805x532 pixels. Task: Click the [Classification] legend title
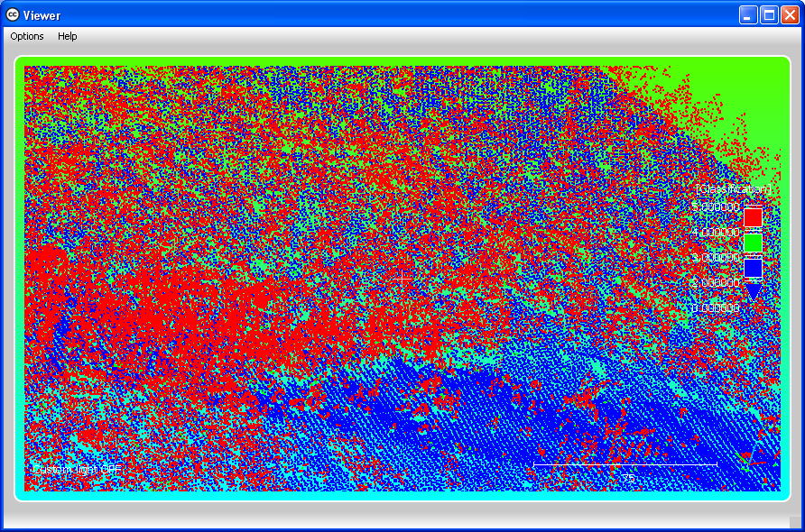[x=733, y=189]
